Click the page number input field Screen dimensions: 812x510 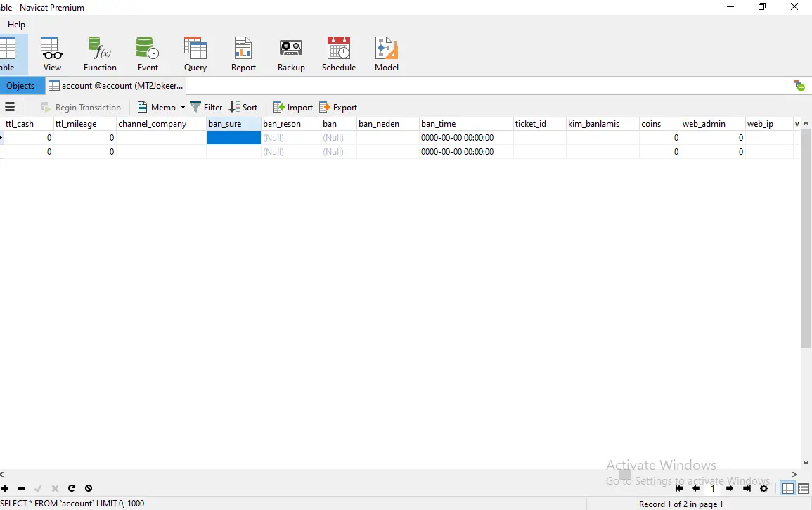(x=712, y=489)
